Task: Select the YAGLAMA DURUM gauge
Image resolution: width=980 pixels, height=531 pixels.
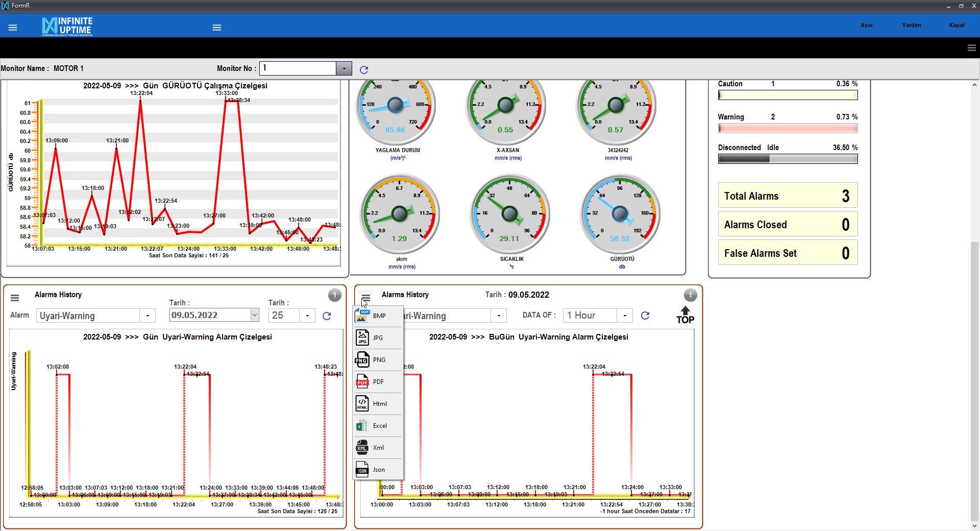Action: pyautogui.click(x=396, y=106)
